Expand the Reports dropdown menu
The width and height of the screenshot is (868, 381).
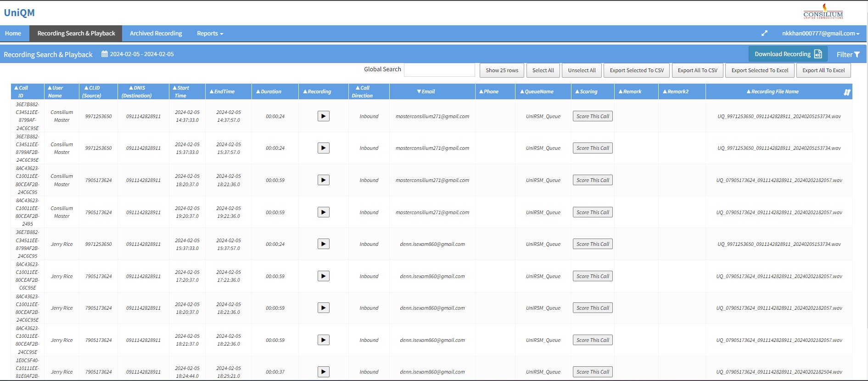pos(210,34)
